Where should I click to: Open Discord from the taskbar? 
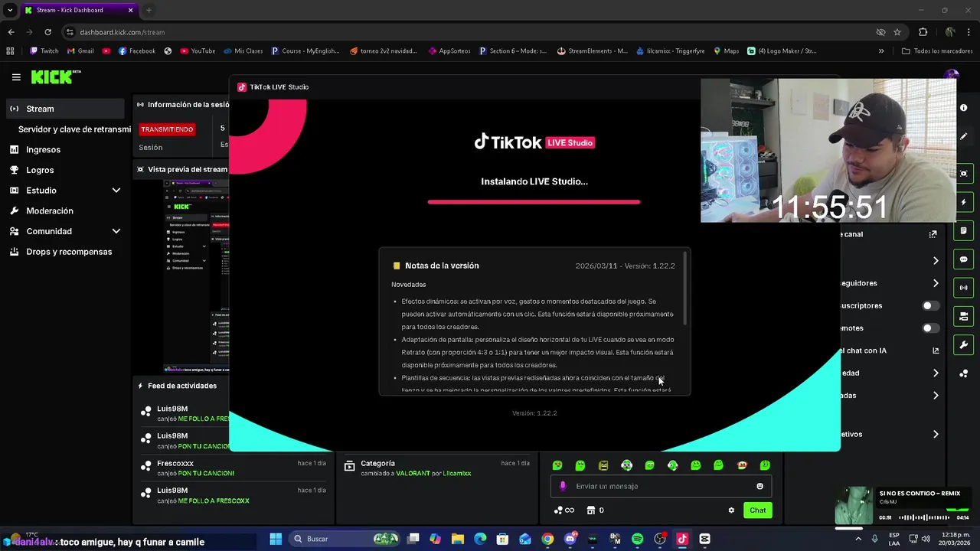570,539
